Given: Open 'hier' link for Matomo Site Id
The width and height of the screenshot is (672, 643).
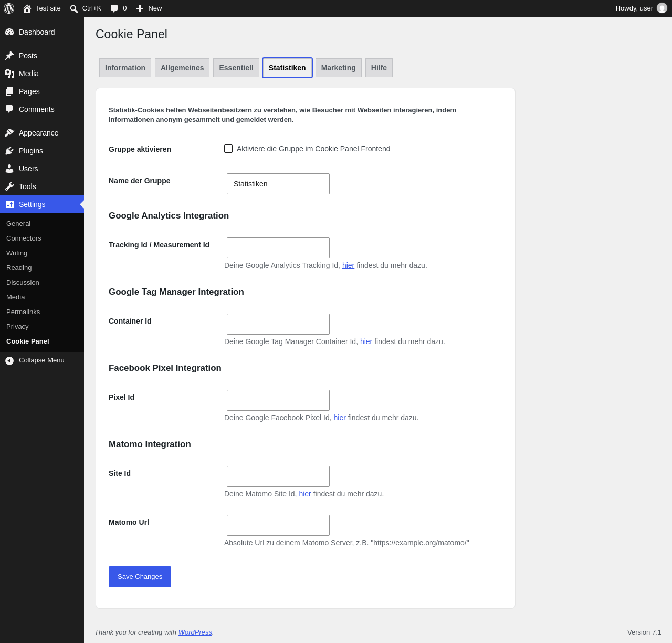Looking at the screenshot, I should pyautogui.click(x=305, y=494).
